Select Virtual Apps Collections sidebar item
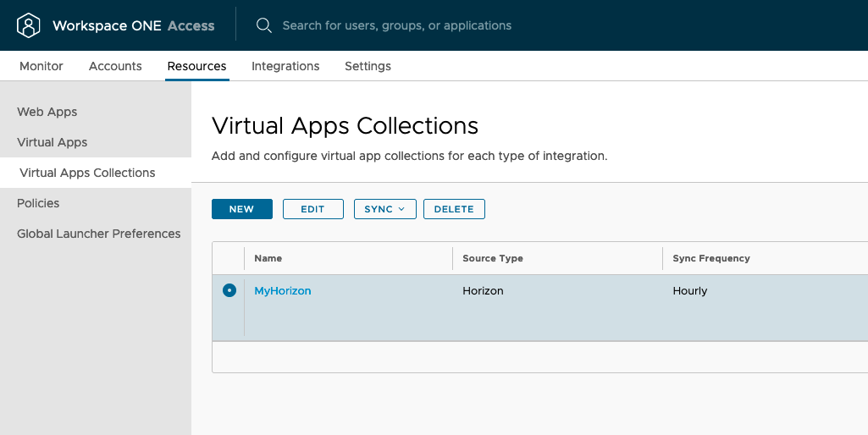The image size is (868, 435). [87, 173]
